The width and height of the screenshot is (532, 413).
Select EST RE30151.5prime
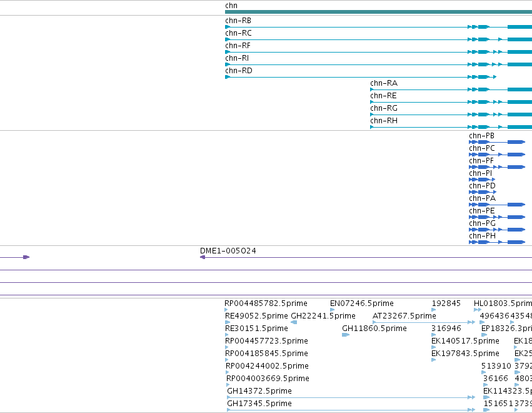click(x=256, y=329)
